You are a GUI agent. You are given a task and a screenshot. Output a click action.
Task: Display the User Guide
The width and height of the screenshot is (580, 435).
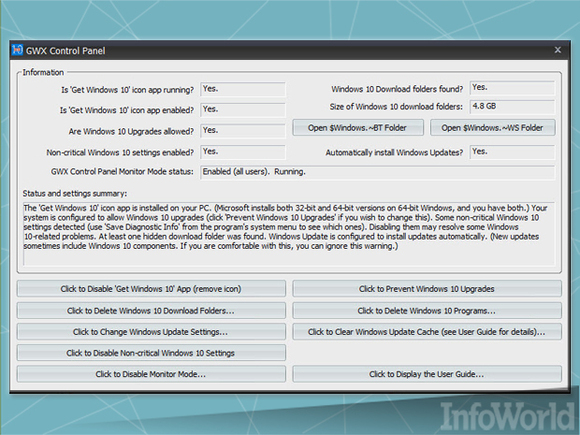point(427,374)
